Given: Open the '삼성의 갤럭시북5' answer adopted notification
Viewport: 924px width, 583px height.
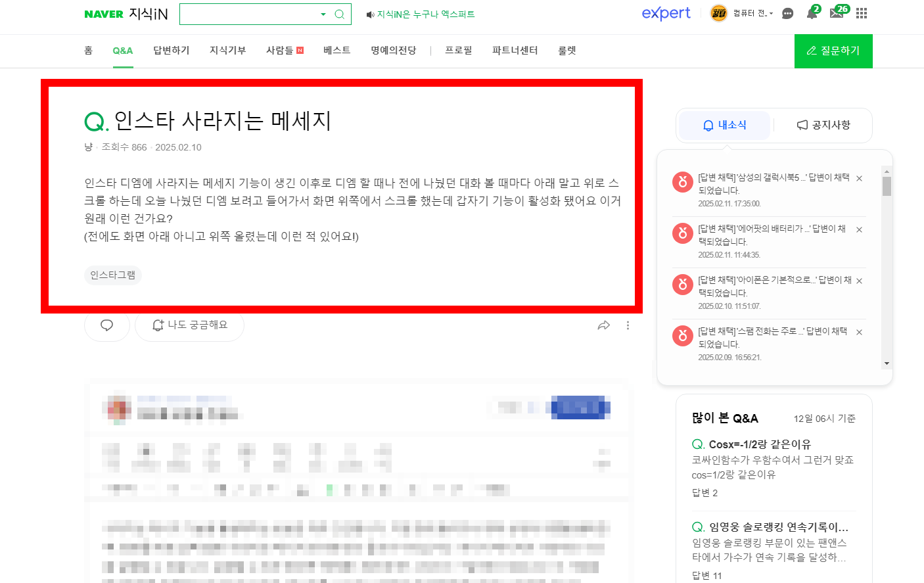Looking at the screenshot, I should (774, 184).
